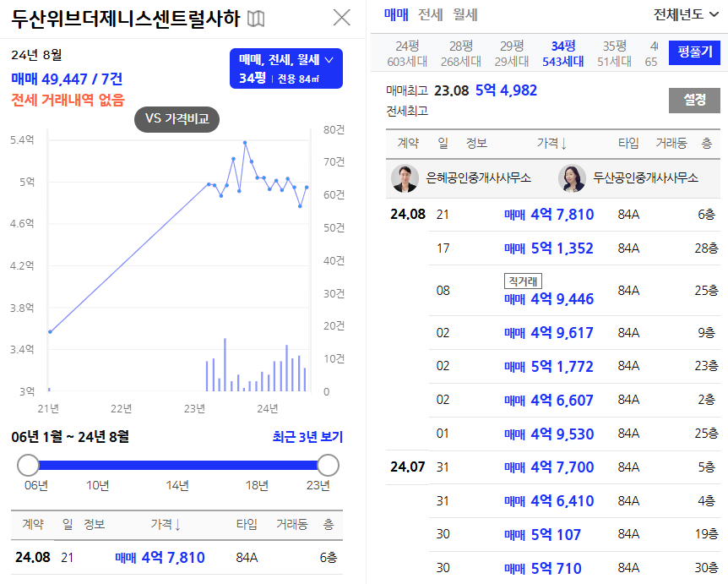Open 매매, 전세, 월세 34평 dropdown
Screen dimensions: 728x584
coord(286,68)
